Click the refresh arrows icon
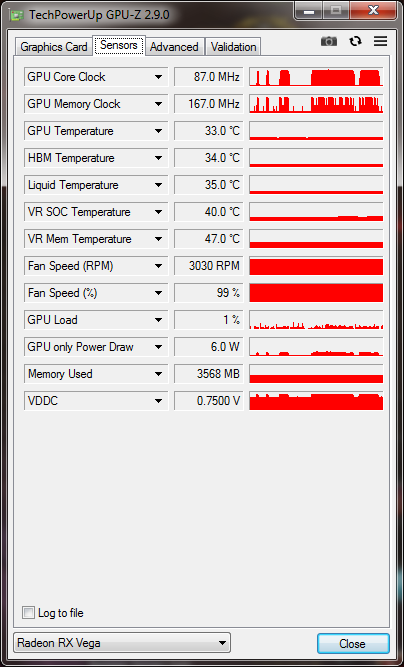 (355, 41)
